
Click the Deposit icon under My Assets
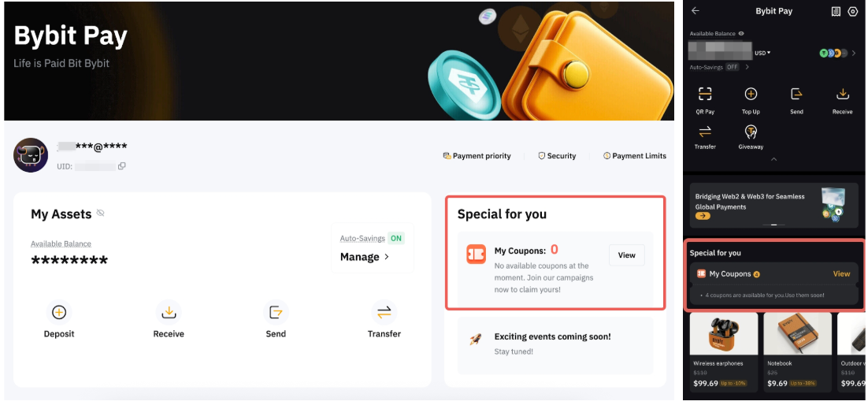click(59, 312)
